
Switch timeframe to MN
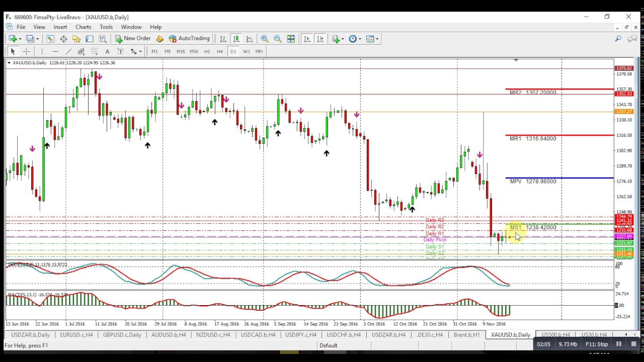point(259,51)
